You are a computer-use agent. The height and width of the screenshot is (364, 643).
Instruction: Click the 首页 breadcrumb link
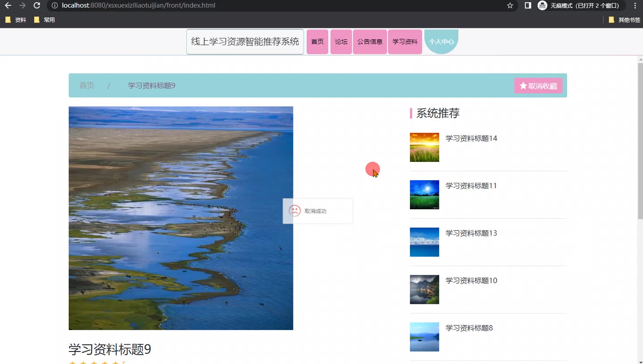87,86
